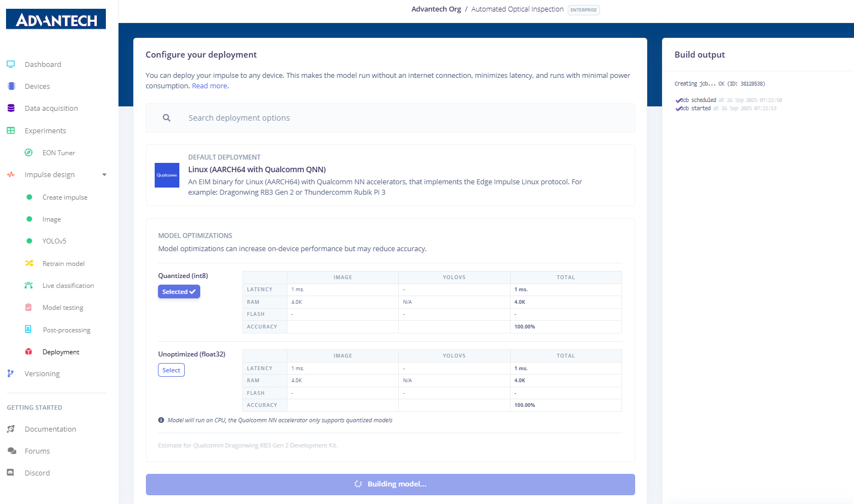Click the Versioning branch icon
This screenshot has width=854, height=504.
pos(10,373)
